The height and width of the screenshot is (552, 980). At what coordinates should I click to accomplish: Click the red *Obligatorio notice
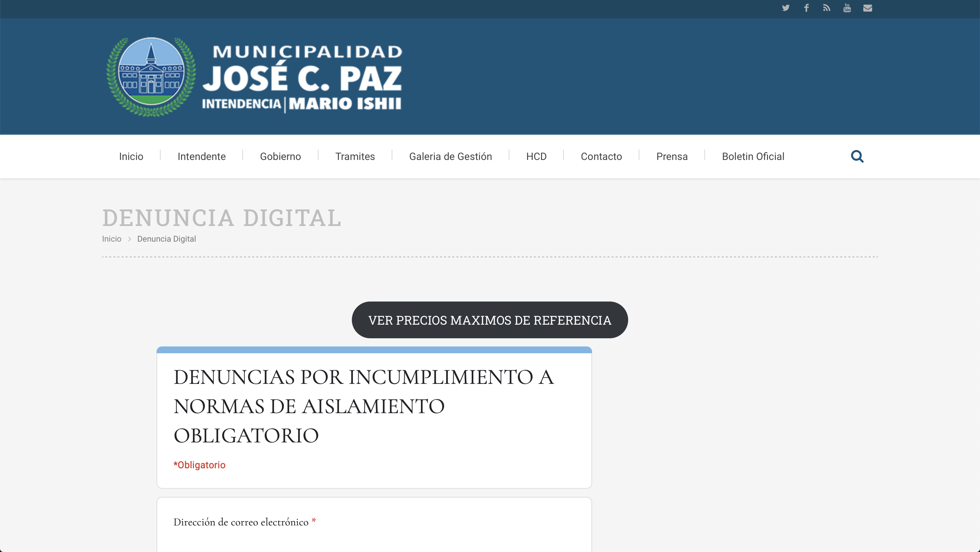[199, 465]
